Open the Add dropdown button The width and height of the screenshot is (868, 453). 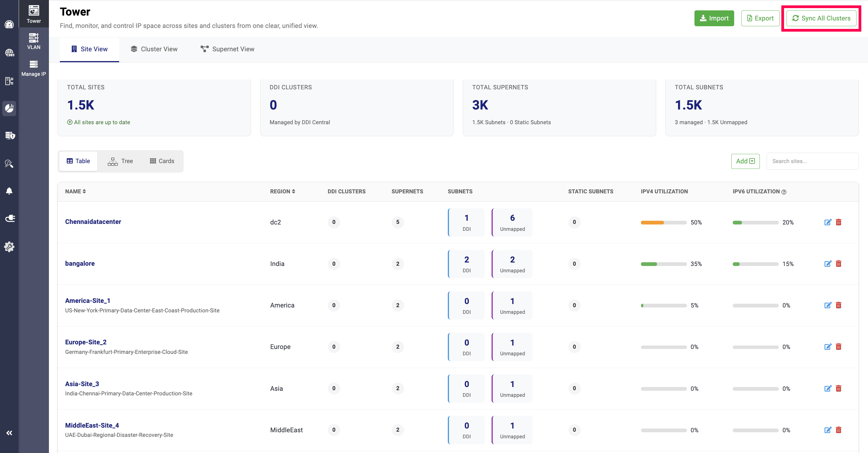(745, 161)
